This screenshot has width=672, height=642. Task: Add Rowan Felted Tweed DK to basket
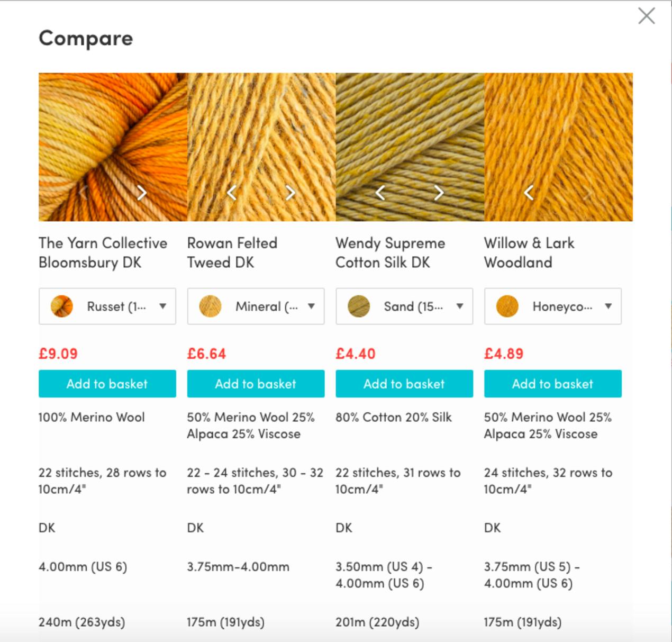pos(256,384)
